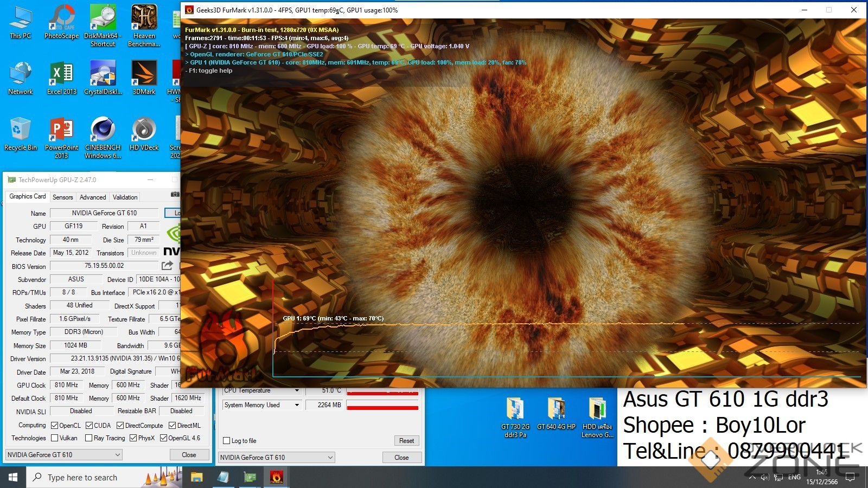Open the CrystalDiskInfo desktop icon
Screen dimensions: 868x488
(x=103, y=77)
